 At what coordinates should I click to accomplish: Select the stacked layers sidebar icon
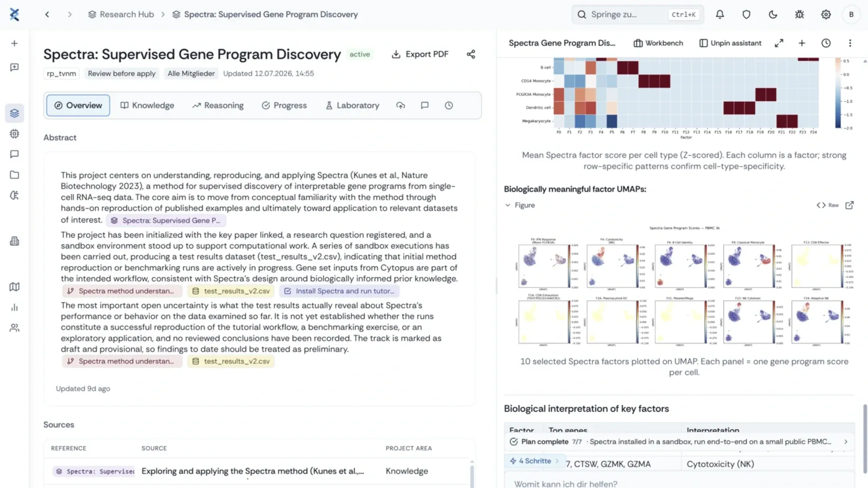14,113
